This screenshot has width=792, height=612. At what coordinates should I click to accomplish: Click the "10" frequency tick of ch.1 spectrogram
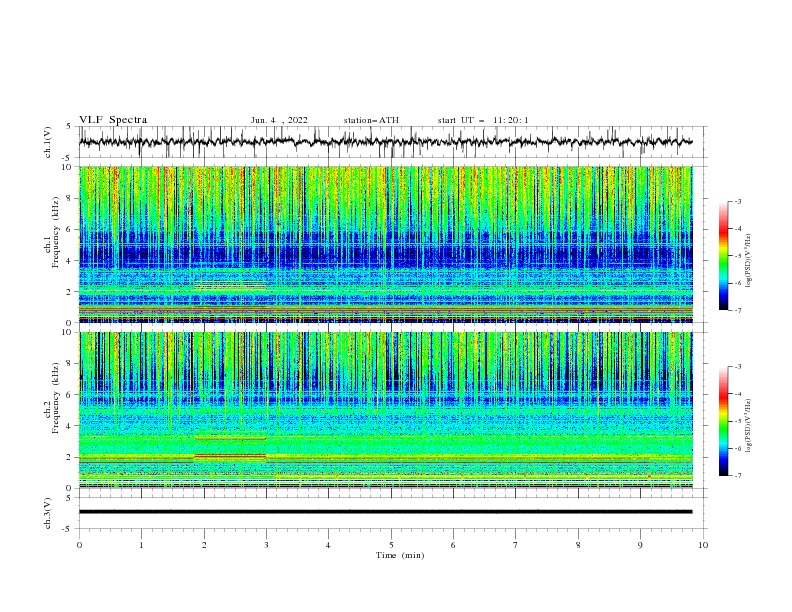(66, 167)
